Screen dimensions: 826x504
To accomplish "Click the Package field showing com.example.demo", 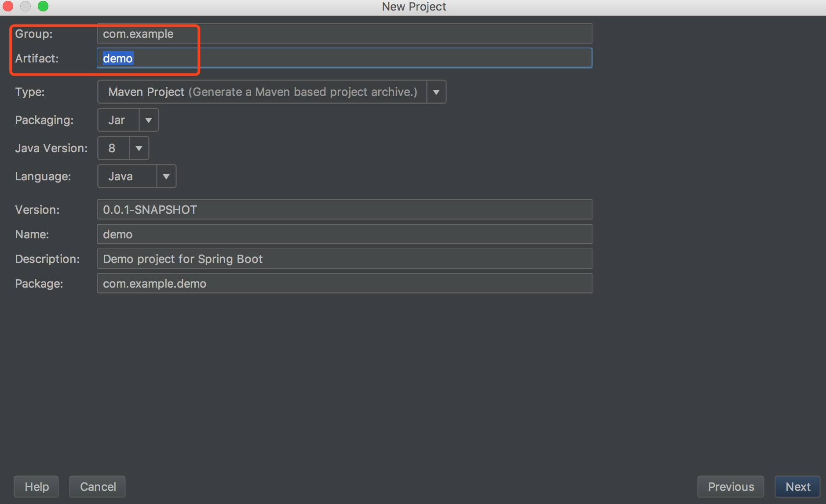I will pos(308,283).
